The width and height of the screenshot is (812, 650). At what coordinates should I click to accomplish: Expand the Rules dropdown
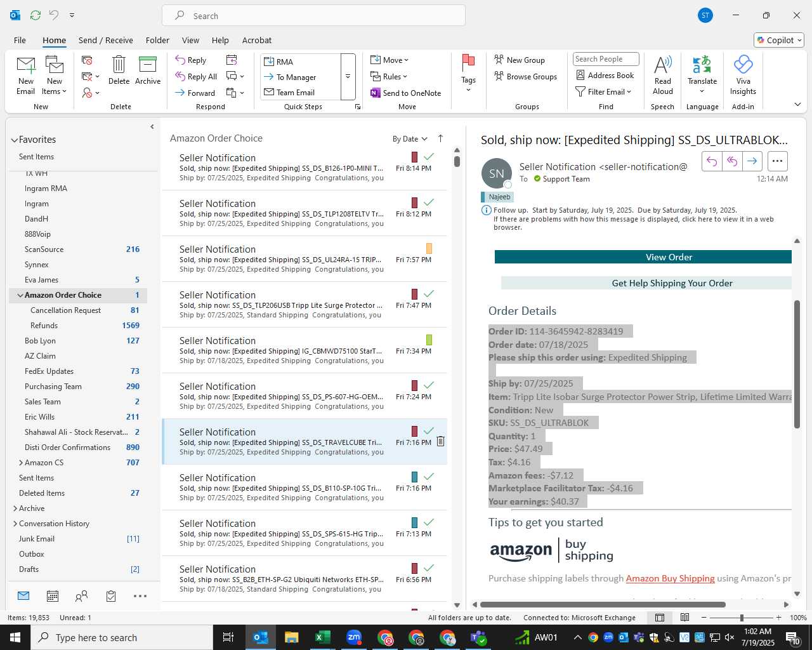coord(389,76)
